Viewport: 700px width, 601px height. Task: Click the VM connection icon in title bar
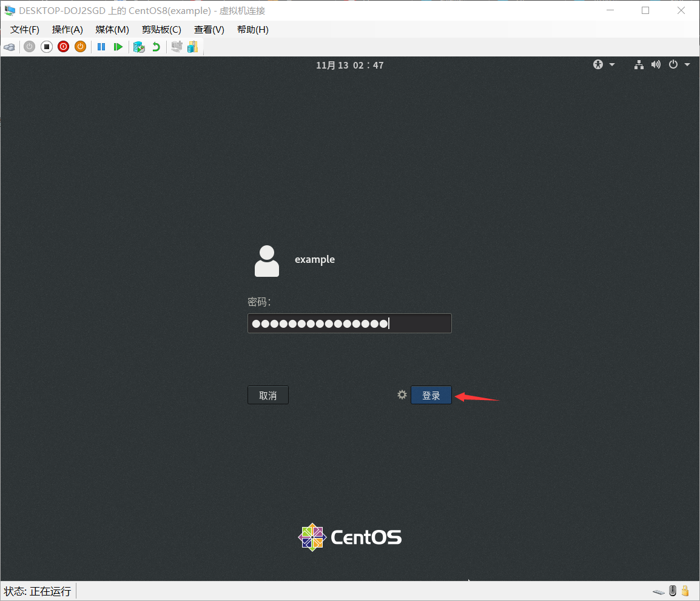(x=9, y=10)
